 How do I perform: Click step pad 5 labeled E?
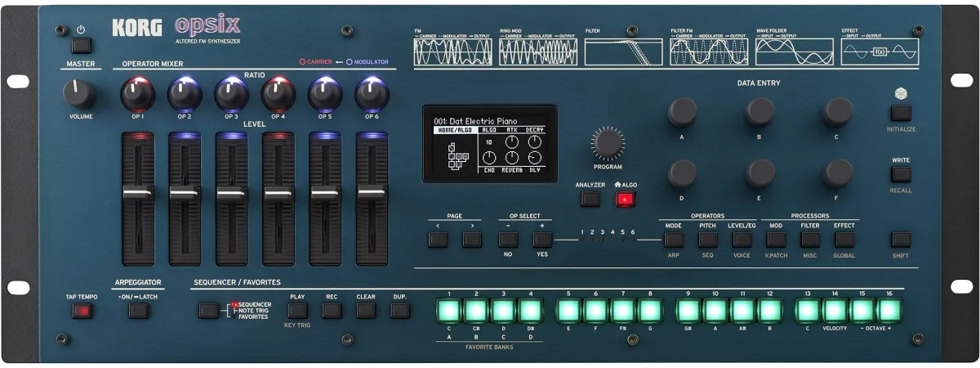click(x=569, y=311)
